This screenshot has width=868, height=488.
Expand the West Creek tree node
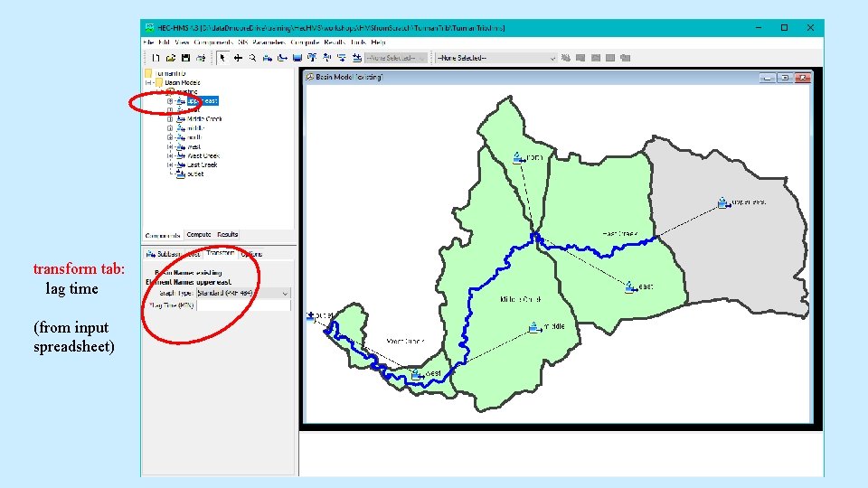pyautogui.click(x=170, y=155)
